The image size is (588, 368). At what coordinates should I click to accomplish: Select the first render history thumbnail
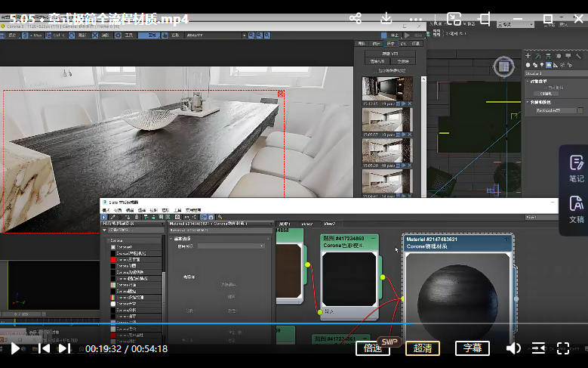[x=387, y=88]
